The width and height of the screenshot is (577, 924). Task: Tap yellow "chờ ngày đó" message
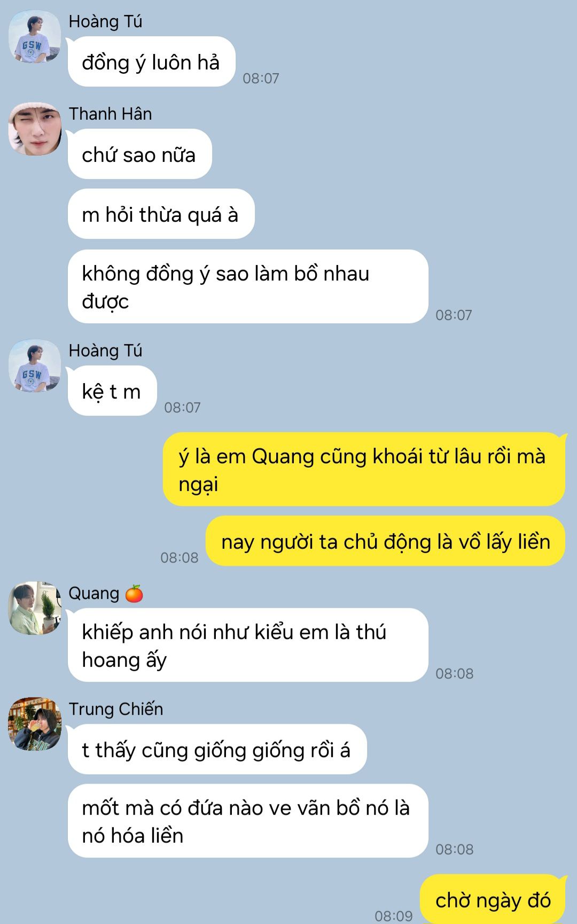tap(493, 900)
